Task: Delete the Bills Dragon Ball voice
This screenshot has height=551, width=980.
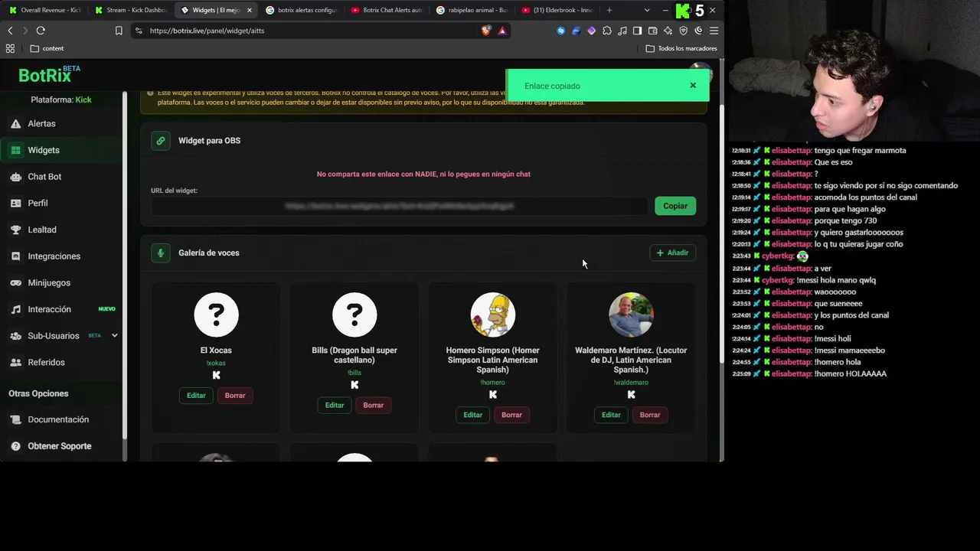Action: pyautogui.click(x=374, y=406)
